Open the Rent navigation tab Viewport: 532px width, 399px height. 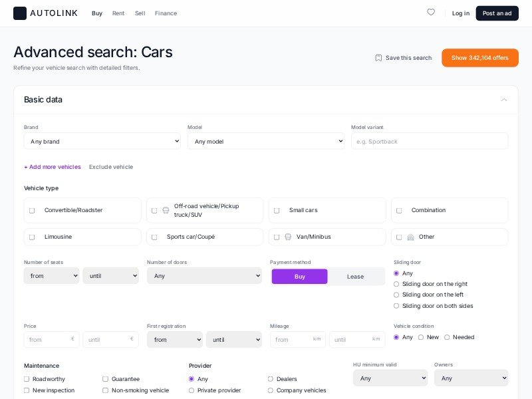(118, 13)
